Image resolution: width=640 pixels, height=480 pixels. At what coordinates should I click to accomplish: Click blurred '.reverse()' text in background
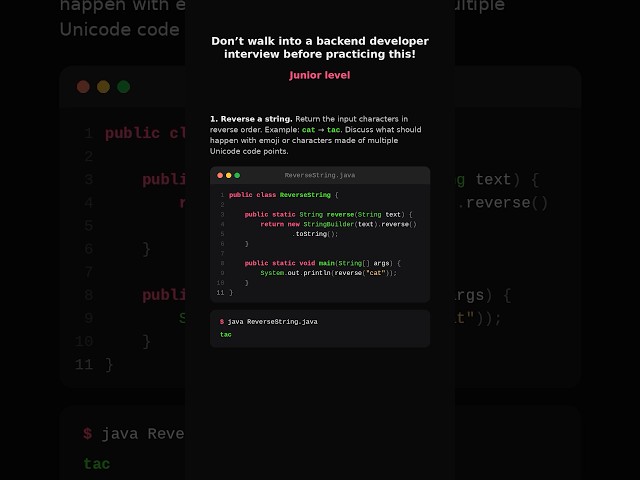point(502,202)
